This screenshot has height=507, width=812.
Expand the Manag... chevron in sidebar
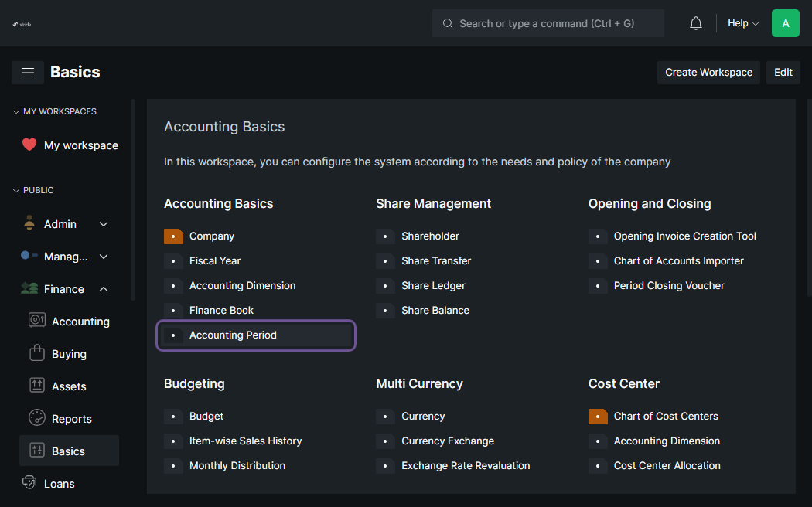point(104,257)
